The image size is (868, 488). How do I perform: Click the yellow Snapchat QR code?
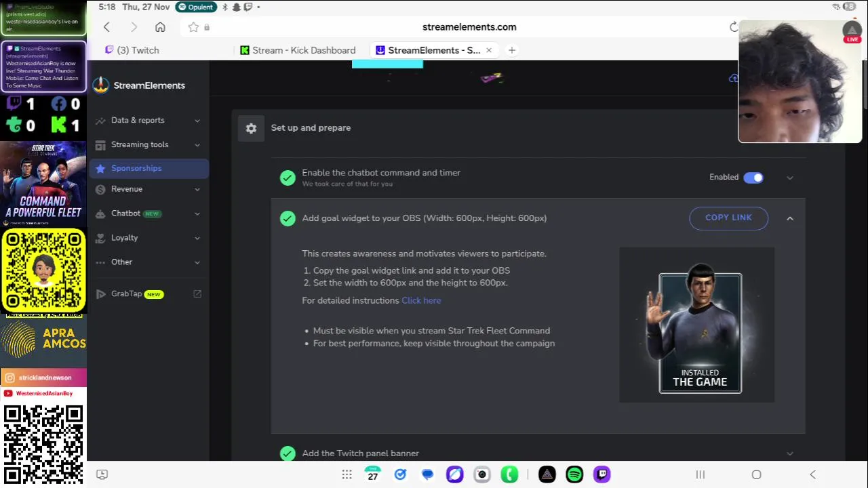coord(43,270)
